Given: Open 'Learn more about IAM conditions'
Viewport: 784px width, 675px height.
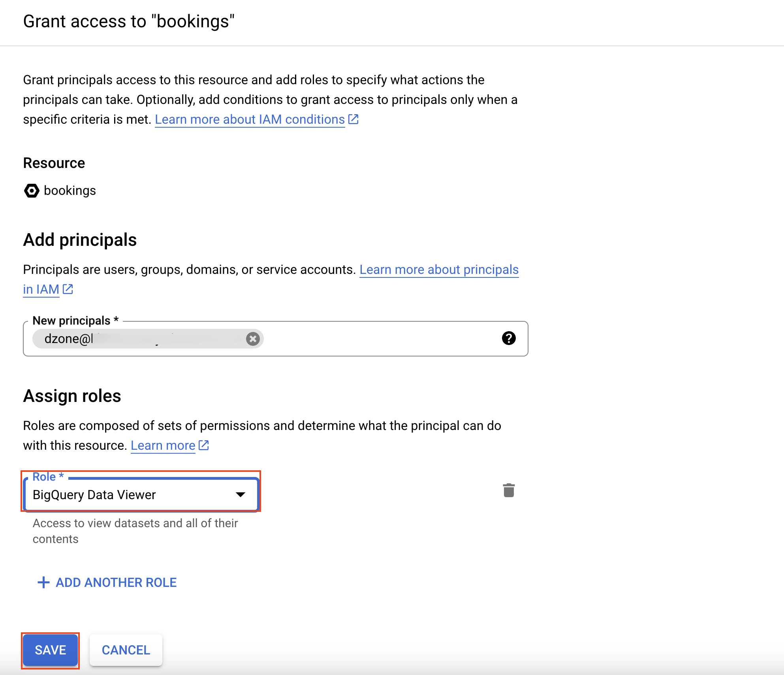Looking at the screenshot, I should [x=249, y=119].
